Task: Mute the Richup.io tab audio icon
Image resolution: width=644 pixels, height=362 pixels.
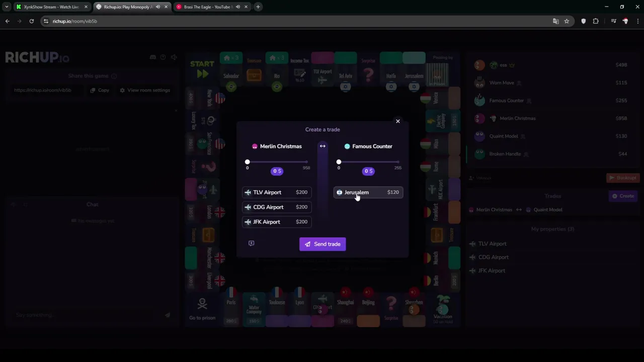Action: click(x=158, y=7)
